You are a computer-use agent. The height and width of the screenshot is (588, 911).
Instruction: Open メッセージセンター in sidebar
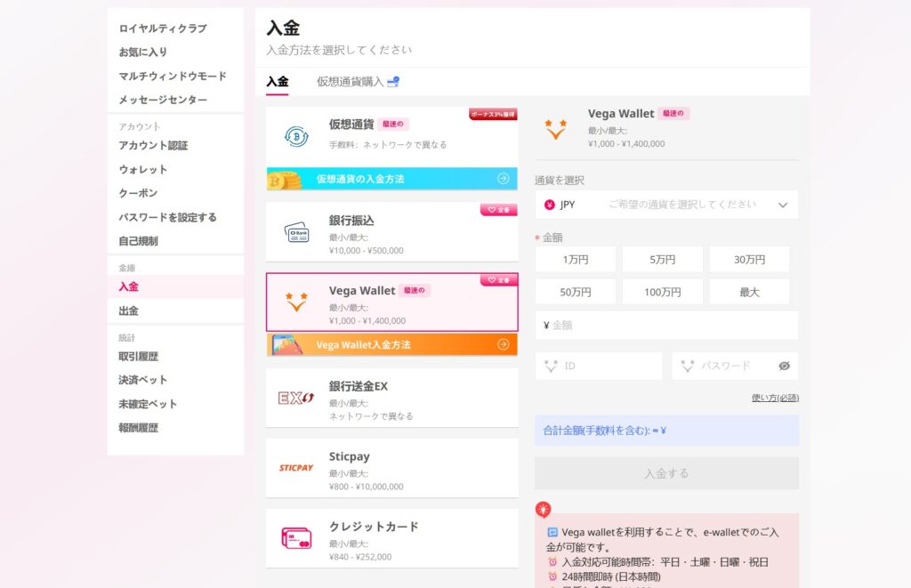[x=163, y=100]
